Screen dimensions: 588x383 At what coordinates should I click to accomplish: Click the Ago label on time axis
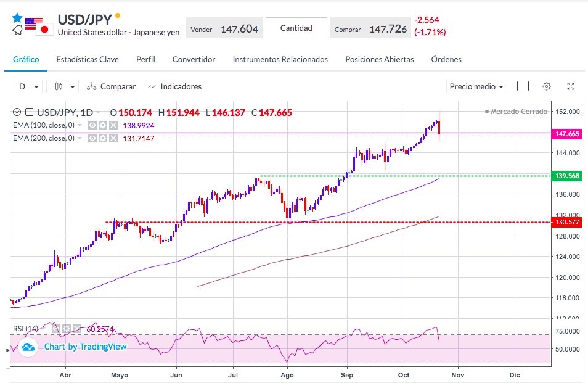coord(287,375)
